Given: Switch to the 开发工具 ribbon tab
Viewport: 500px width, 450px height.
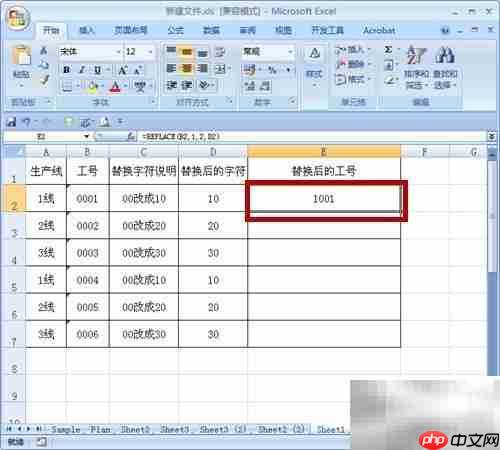Looking at the screenshot, I should (328, 30).
